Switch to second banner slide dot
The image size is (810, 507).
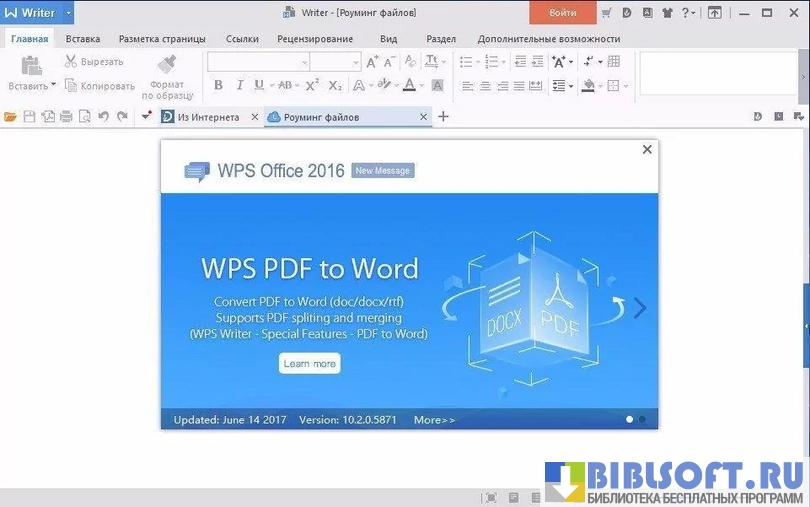[642, 420]
